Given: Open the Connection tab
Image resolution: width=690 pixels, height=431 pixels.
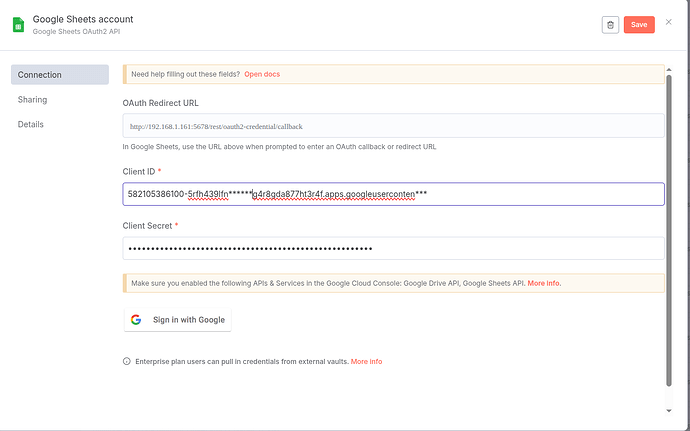Looking at the screenshot, I should point(60,75).
